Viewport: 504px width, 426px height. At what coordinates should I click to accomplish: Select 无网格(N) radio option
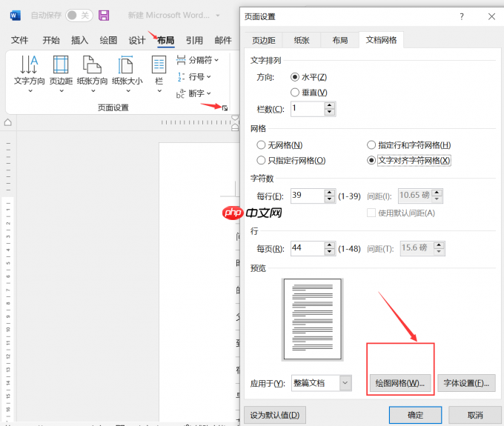click(261, 145)
